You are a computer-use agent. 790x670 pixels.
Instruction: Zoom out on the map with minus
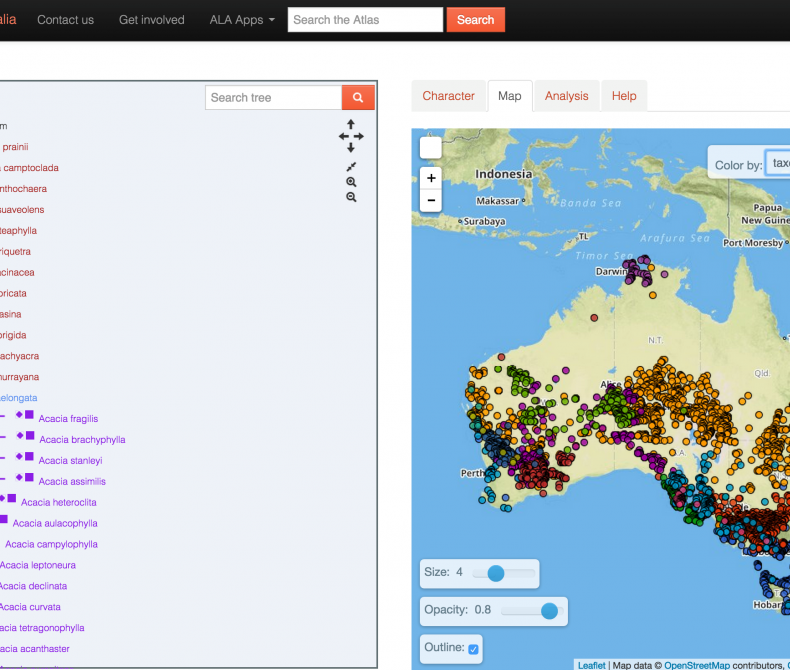point(431,200)
